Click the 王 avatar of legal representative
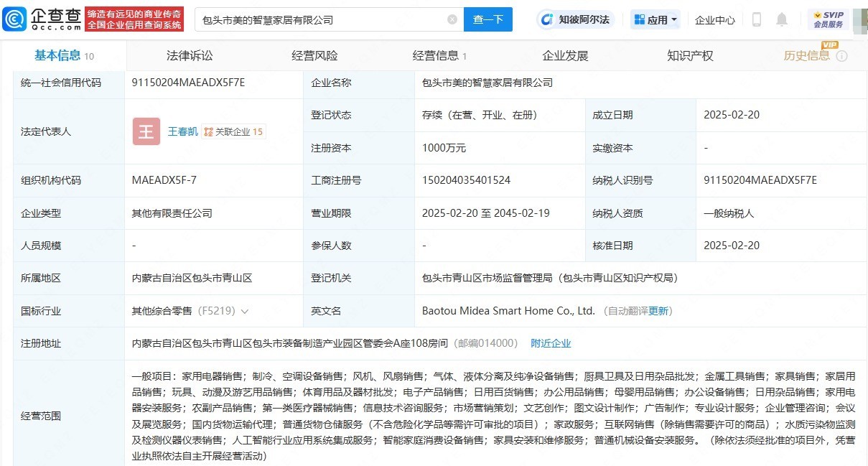Screen dimensions: 868x466 146,131
